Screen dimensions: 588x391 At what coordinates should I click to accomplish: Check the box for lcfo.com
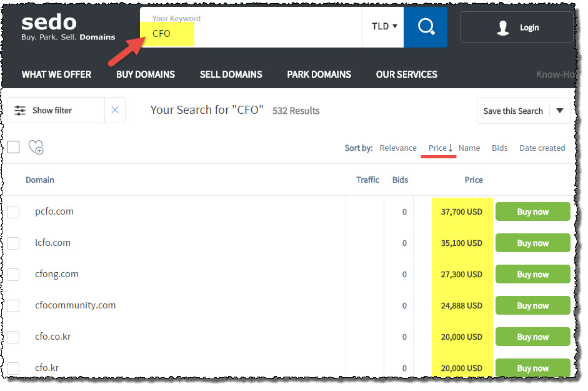[13, 243]
